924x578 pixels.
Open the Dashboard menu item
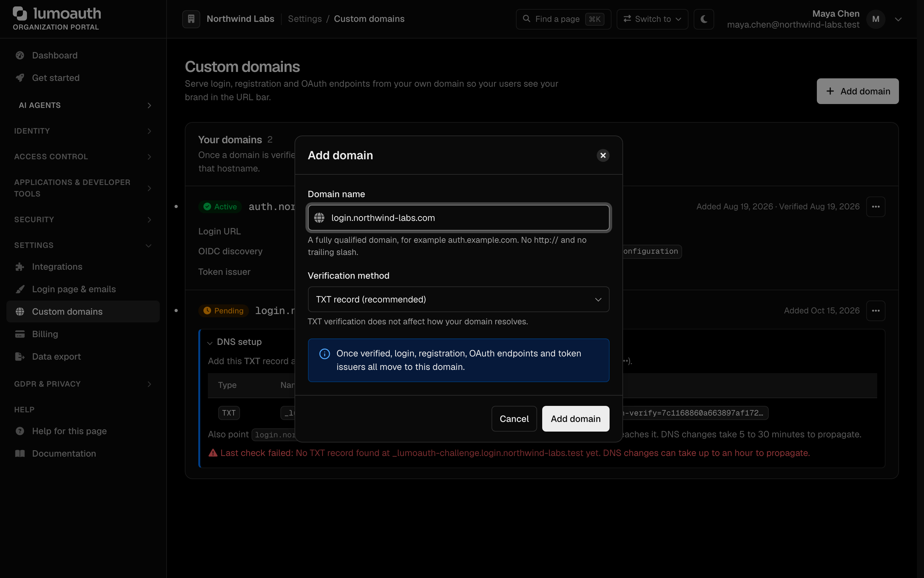point(83,56)
